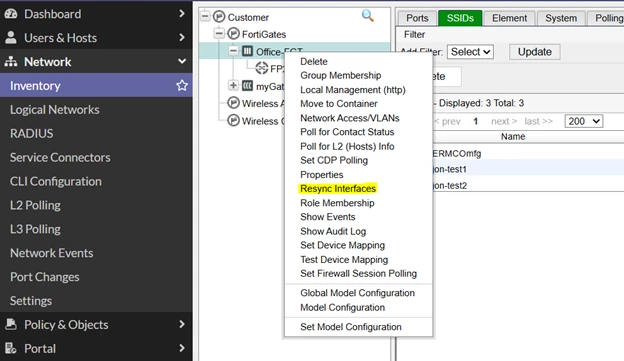
Task: Switch to the SSIDs tab
Action: point(460,18)
